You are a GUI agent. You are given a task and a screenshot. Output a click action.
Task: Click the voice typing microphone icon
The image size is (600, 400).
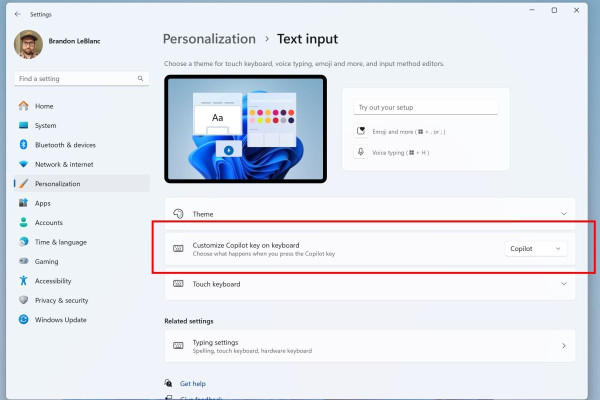360,152
